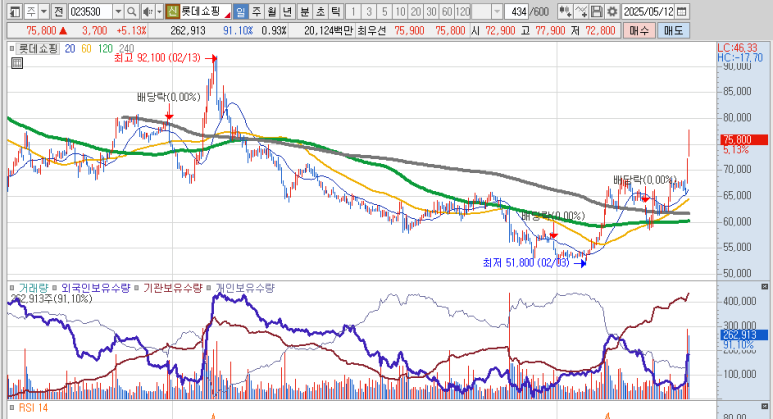Click the 최고 92,100 (02/13) annotation
Viewport: 773px width, 419px height.
point(157,58)
